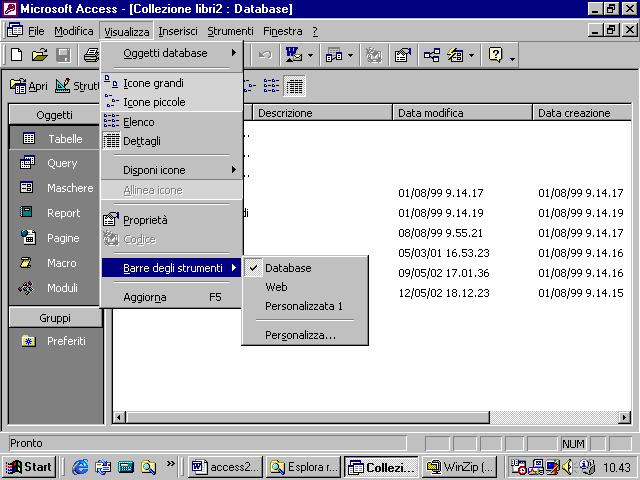Show more quick launch icons chevron
This screenshot has width=640, height=480.
171,464
